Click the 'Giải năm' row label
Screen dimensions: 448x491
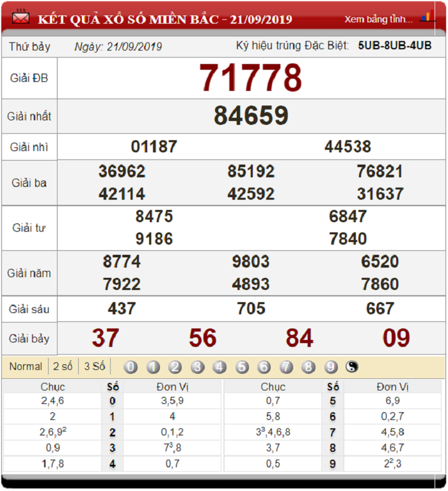tap(29, 273)
